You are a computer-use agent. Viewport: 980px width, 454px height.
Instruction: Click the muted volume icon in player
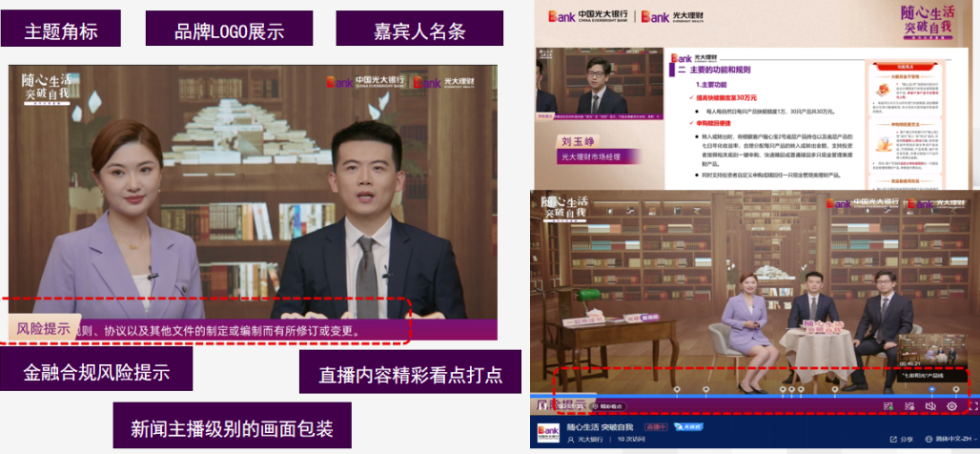coord(931,406)
